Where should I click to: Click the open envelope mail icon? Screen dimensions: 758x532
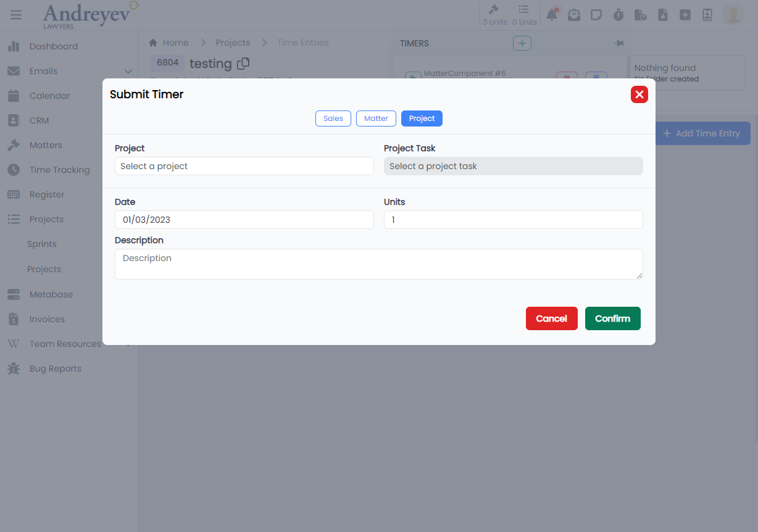[x=574, y=15]
